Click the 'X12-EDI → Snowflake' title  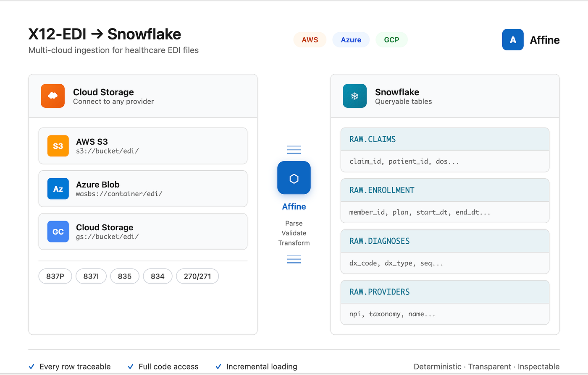point(105,34)
